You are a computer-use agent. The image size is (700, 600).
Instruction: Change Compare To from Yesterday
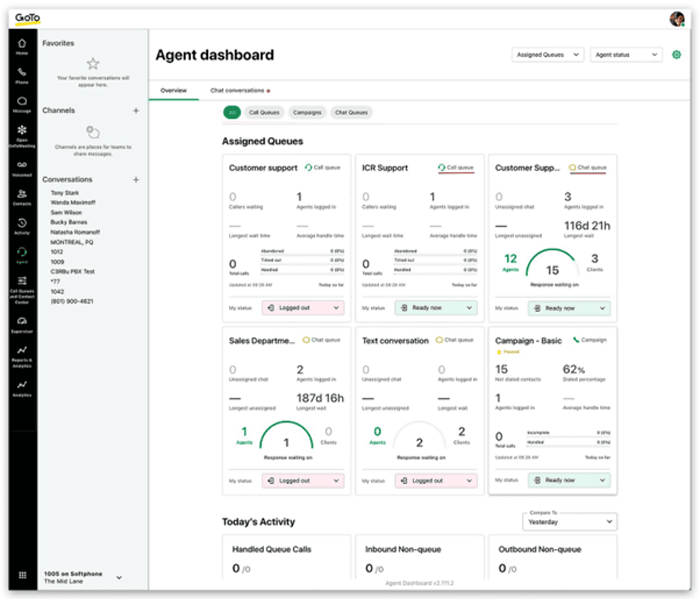click(x=569, y=521)
